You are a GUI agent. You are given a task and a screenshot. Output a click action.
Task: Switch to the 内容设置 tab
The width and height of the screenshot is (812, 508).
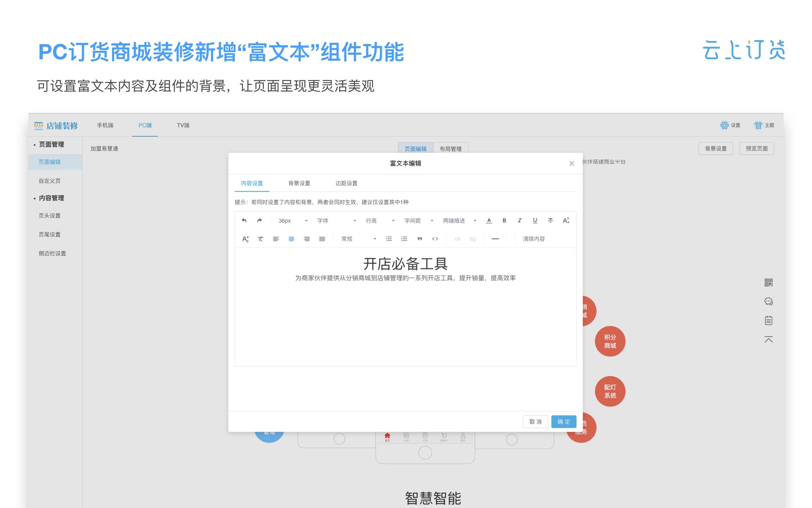pos(252,183)
